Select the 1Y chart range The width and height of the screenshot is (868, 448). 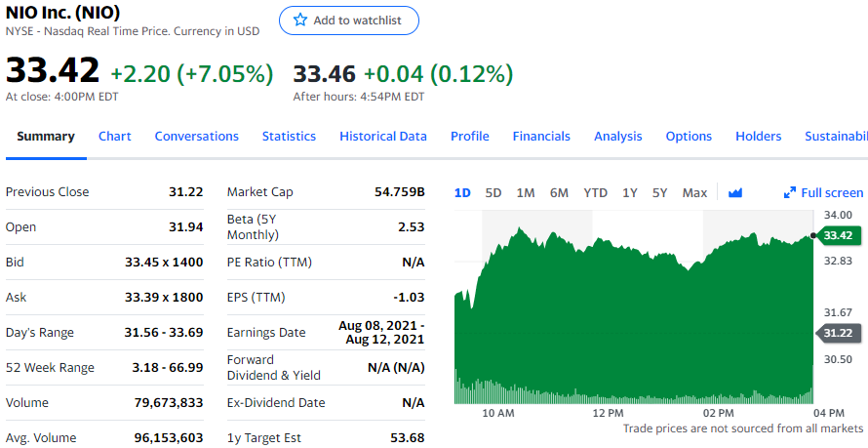[629, 192]
